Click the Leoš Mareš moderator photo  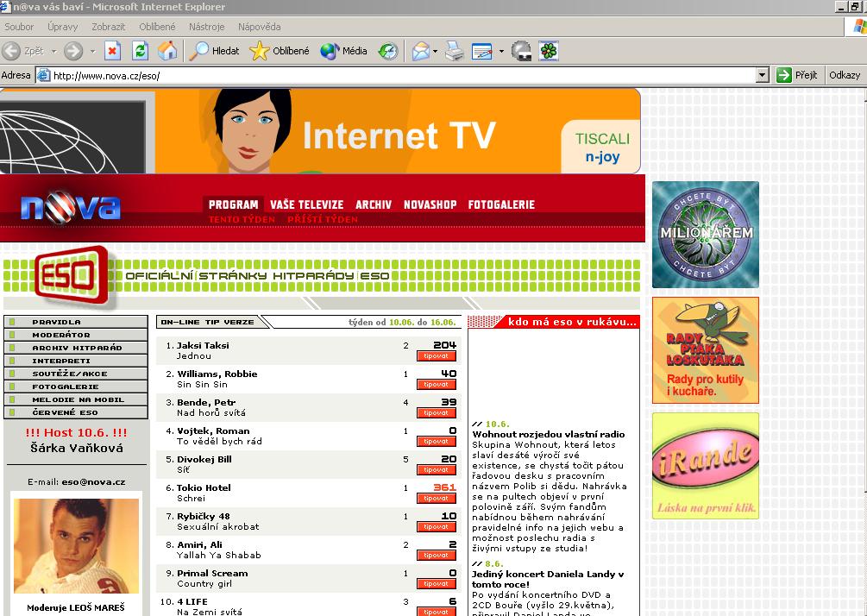coord(76,546)
